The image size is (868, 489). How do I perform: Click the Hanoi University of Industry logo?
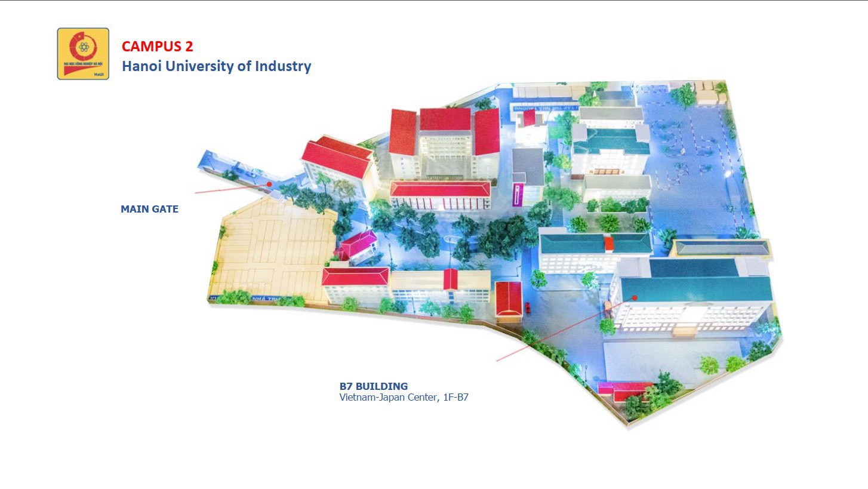83,54
